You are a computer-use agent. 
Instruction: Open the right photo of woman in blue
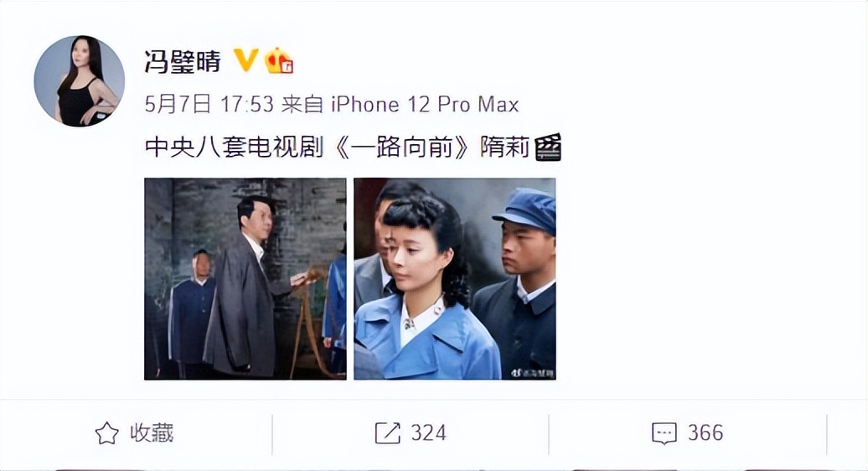point(454,279)
